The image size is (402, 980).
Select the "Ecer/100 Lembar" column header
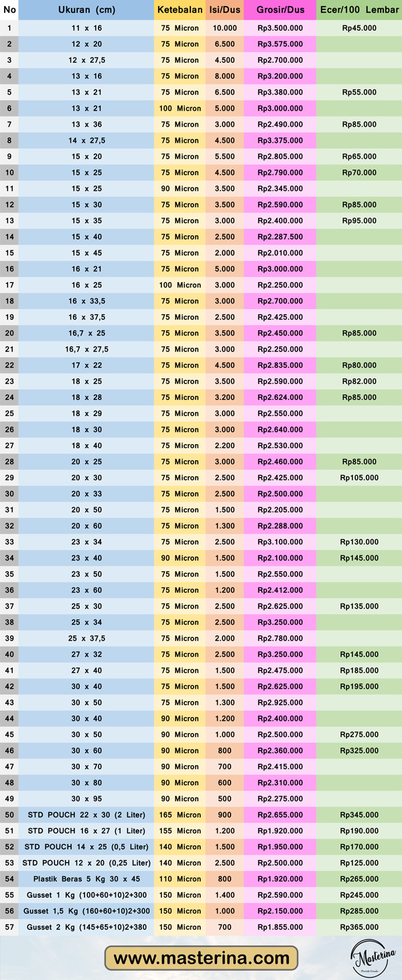click(x=359, y=10)
